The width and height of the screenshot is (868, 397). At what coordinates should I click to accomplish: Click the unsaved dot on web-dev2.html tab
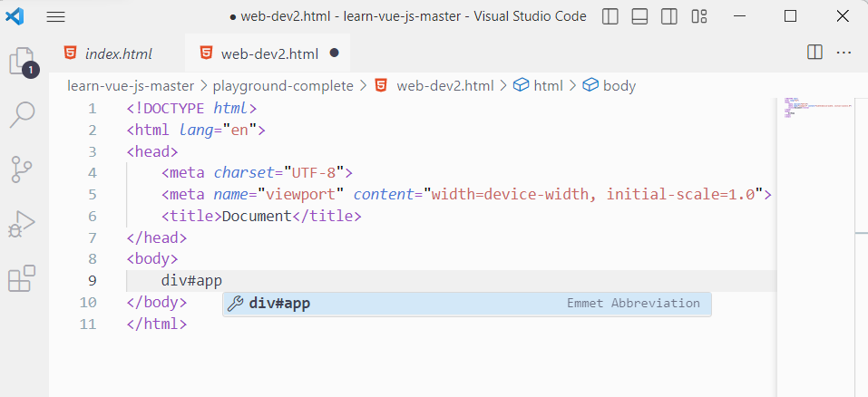tap(334, 53)
